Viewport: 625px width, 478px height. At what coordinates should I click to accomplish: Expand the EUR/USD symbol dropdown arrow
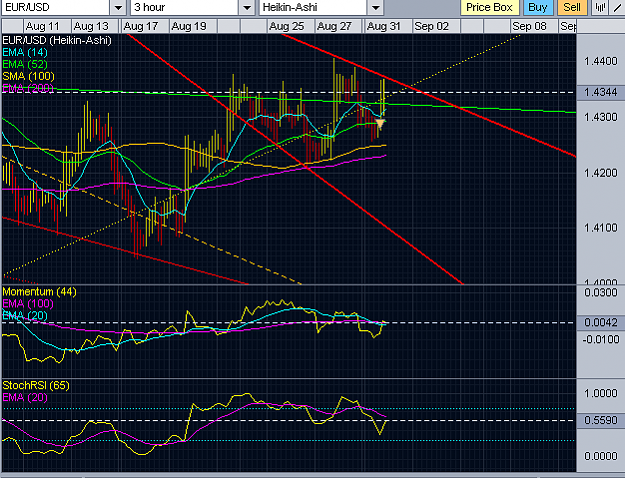click(x=118, y=8)
